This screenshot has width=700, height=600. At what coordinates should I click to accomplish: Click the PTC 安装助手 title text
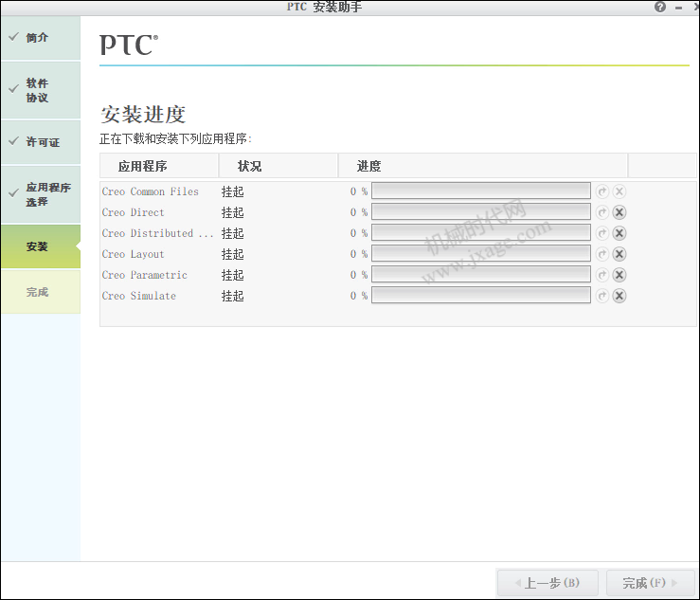(x=325, y=7)
